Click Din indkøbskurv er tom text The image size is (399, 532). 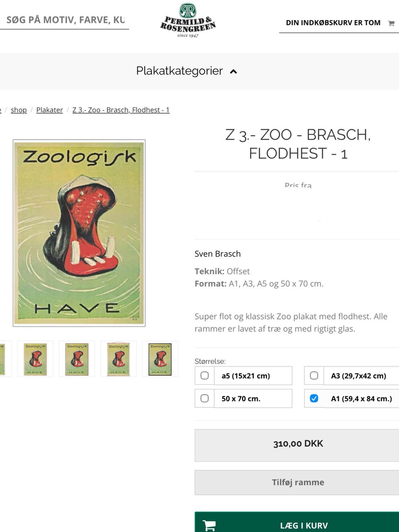coord(333,23)
